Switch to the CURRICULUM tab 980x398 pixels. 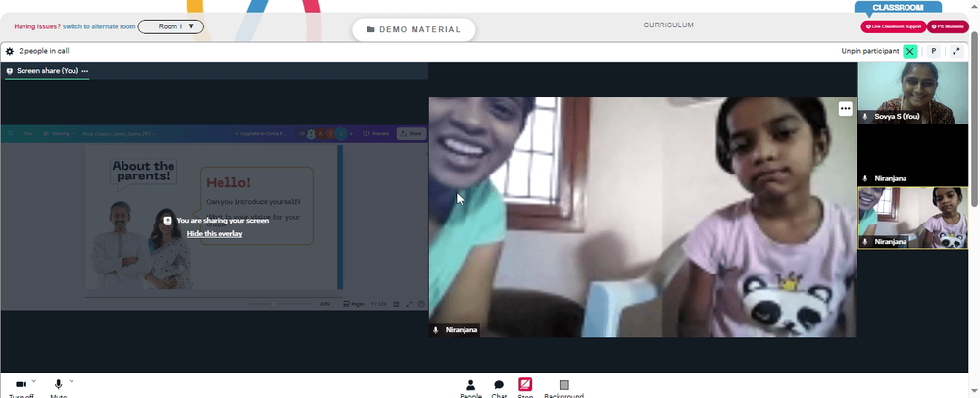pos(668,25)
